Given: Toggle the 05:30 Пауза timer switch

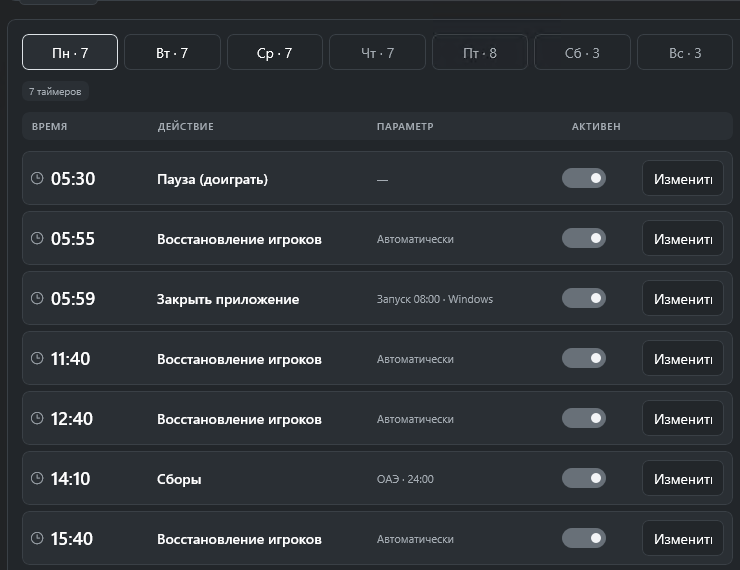Looking at the screenshot, I should click(584, 178).
